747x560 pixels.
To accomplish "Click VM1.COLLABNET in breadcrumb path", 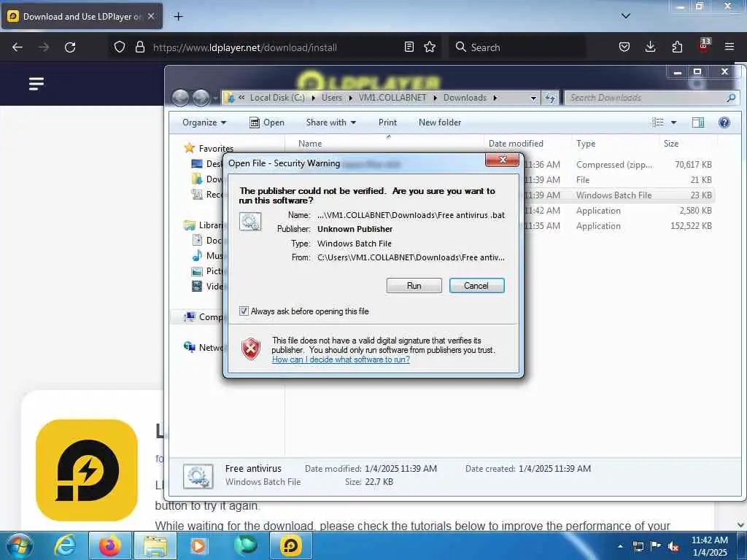I will pos(392,98).
